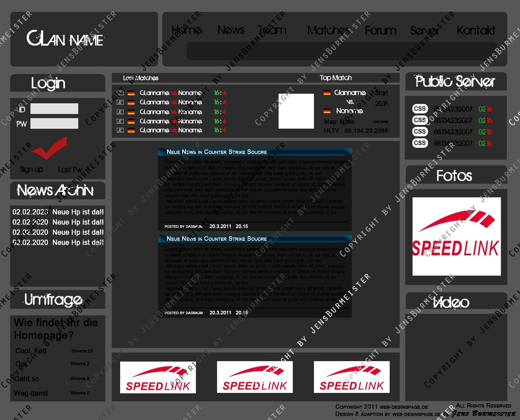Focus the PW input field
This screenshot has width=520, height=420.
[54, 124]
